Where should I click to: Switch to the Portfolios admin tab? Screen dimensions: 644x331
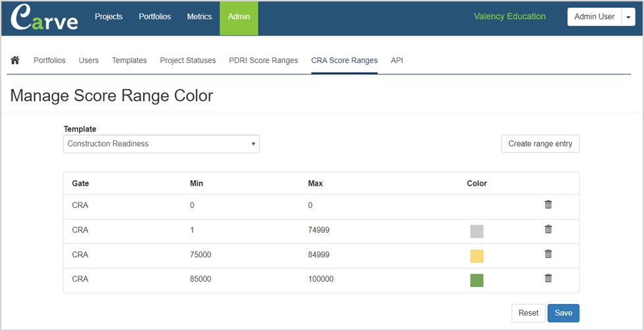click(x=49, y=61)
